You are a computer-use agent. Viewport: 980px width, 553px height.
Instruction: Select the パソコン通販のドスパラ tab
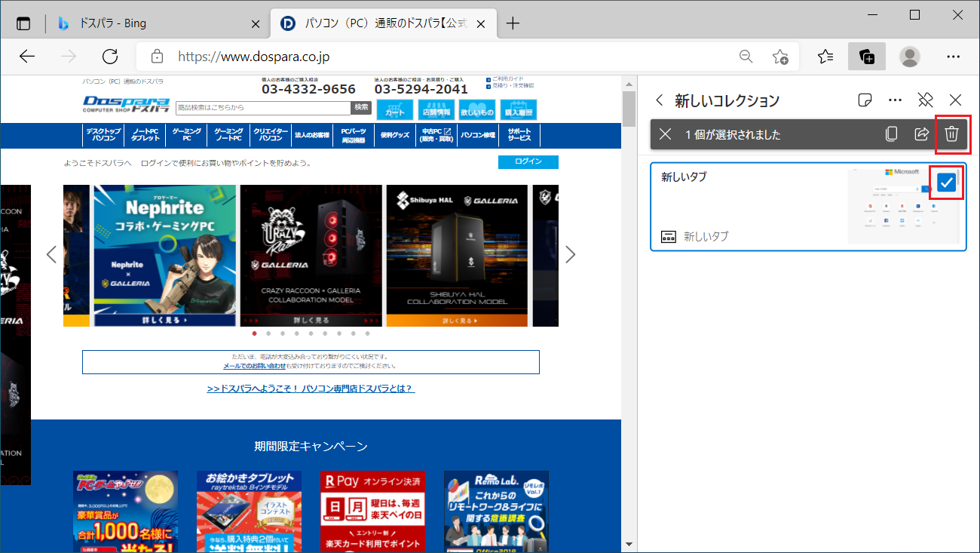click(384, 23)
